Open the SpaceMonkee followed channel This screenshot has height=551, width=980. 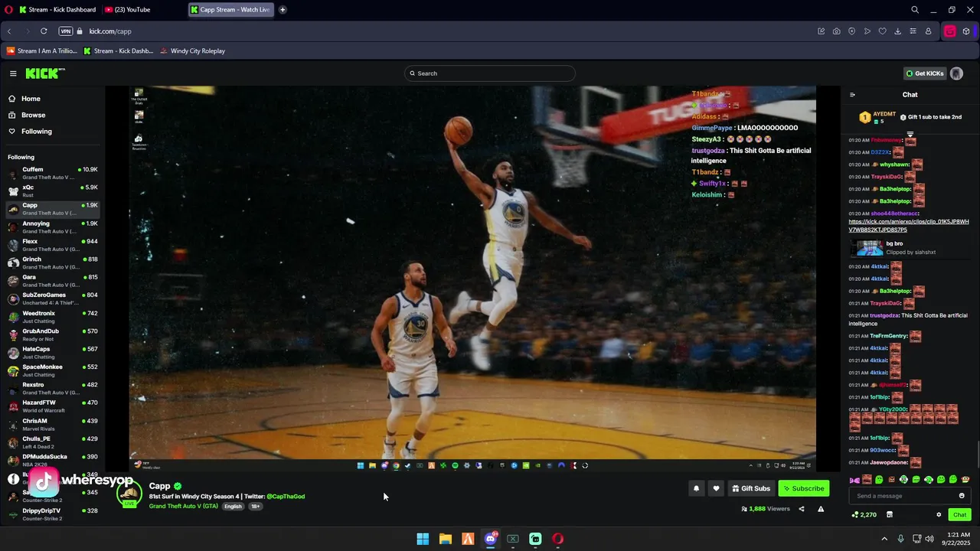(x=52, y=370)
